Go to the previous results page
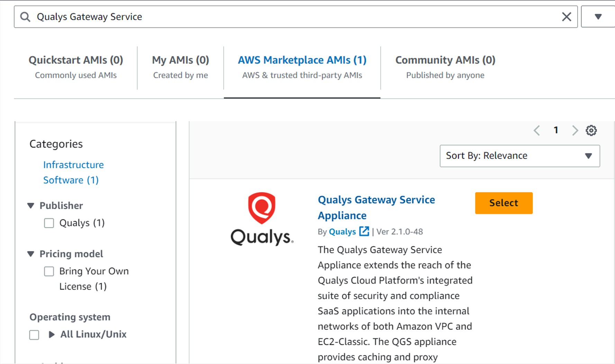 tap(537, 130)
